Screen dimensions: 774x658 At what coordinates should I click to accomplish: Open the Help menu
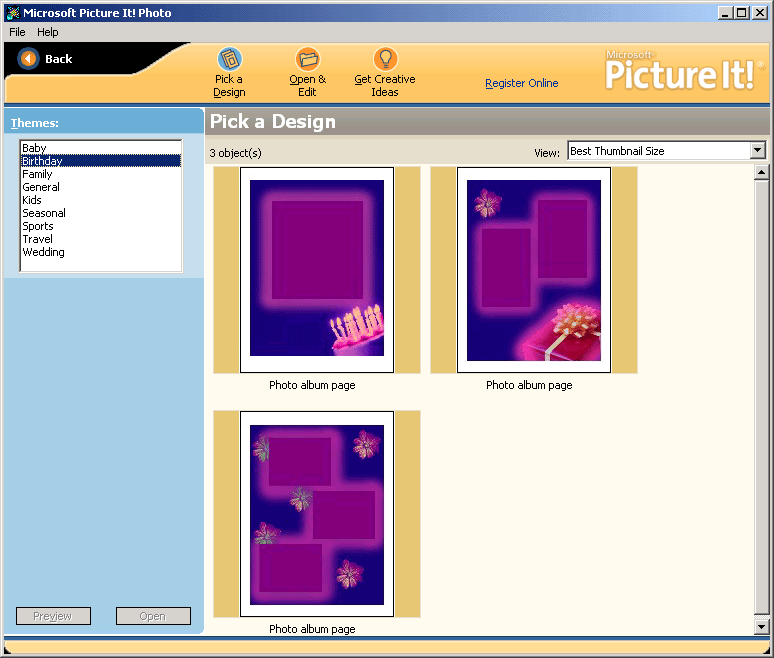[x=48, y=32]
